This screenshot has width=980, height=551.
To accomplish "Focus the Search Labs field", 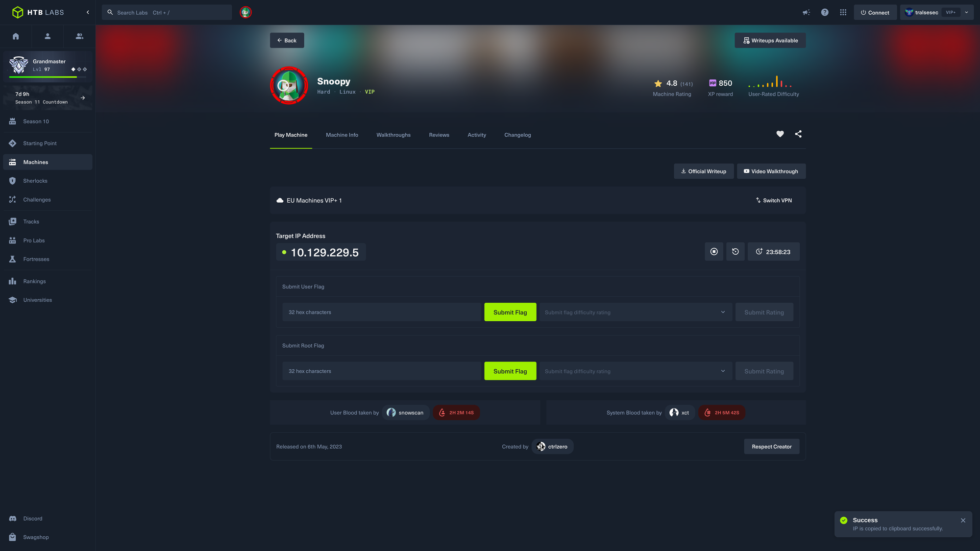I will pos(167,12).
